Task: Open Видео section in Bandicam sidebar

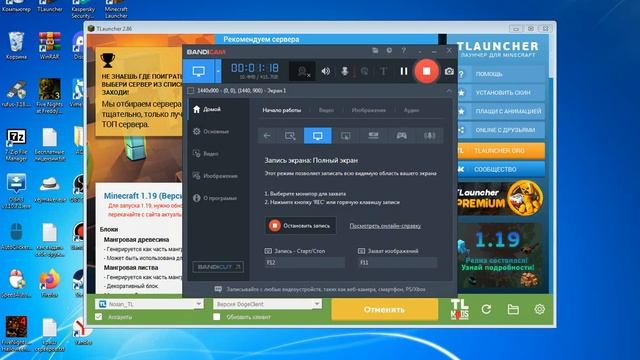Action: (205, 154)
